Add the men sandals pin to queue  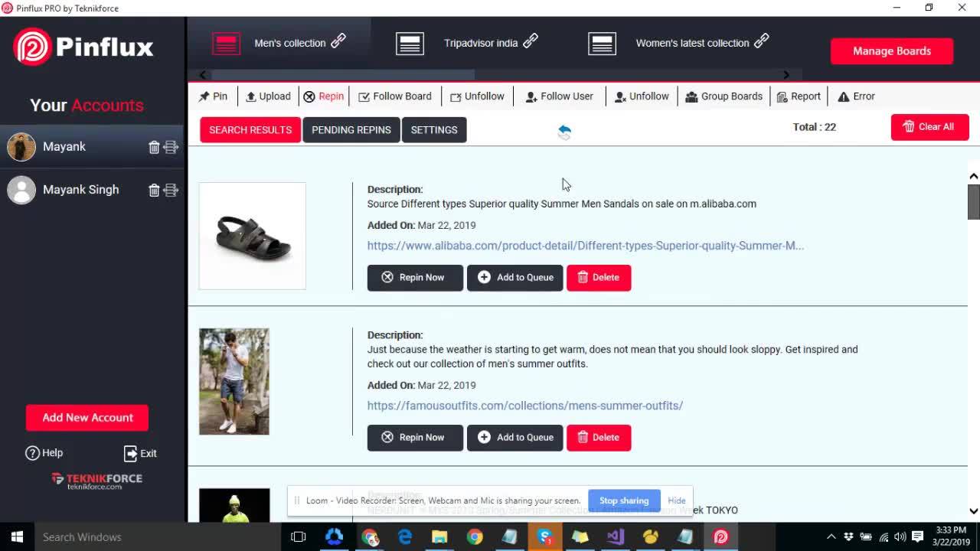(x=514, y=278)
